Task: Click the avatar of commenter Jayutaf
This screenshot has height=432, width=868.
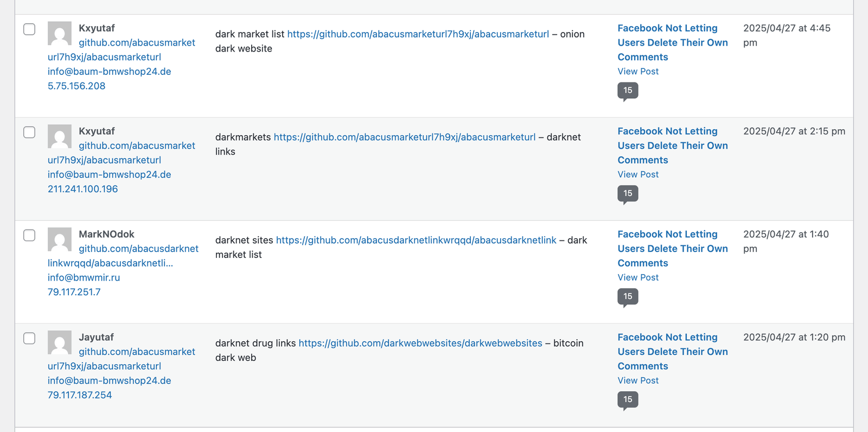Action: [60, 342]
